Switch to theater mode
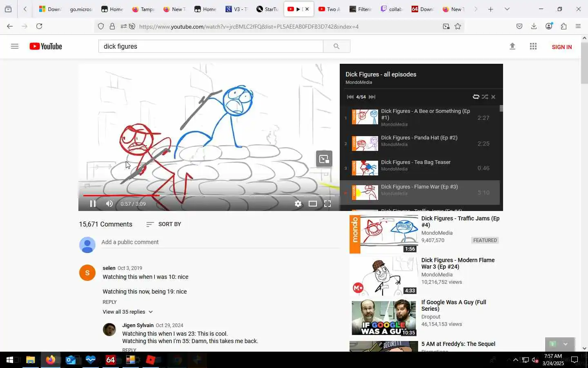Screen dimensions: 588x368 click(313, 204)
